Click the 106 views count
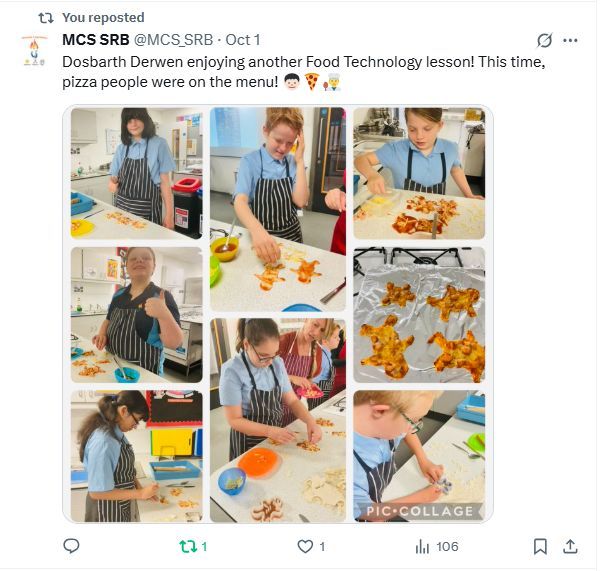Image resolution: width=607 pixels, height=571 pixels. pyautogui.click(x=447, y=546)
